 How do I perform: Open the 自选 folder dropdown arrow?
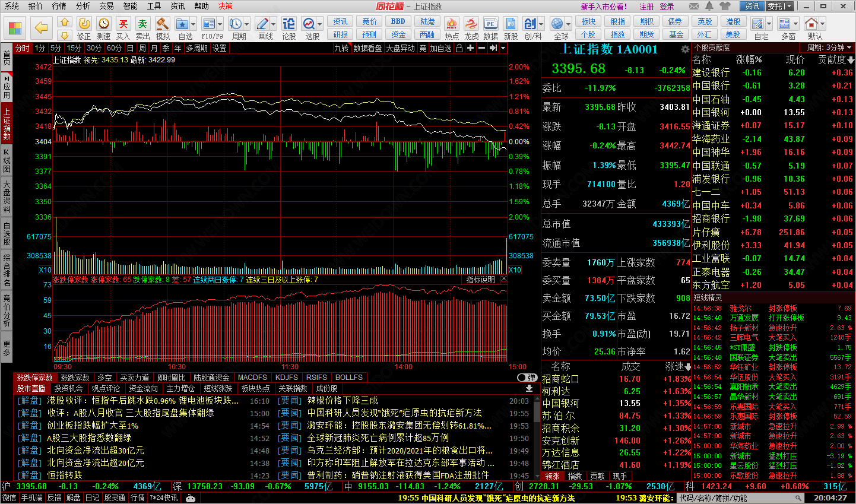193,24
